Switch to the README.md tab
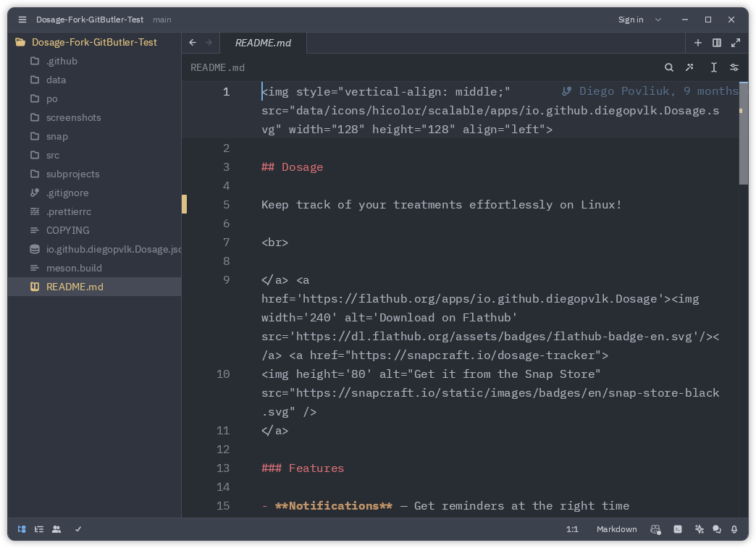The height and width of the screenshot is (548, 756). pyautogui.click(x=262, y=43)
